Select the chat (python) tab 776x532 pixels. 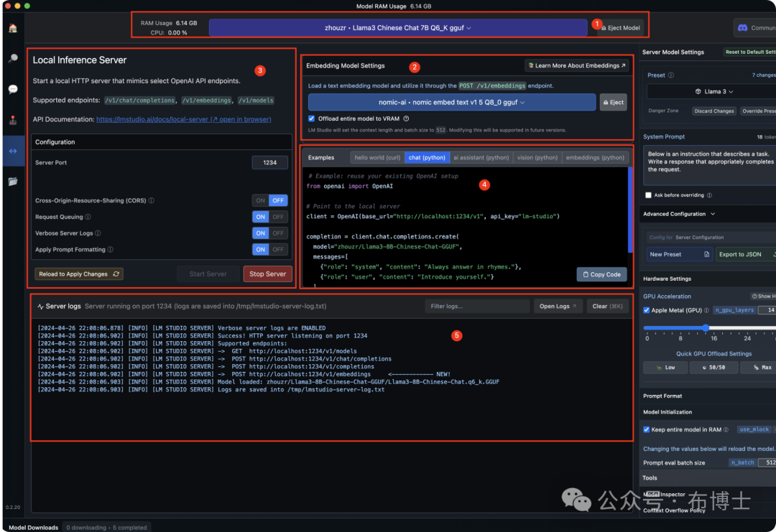pos(427,158)
